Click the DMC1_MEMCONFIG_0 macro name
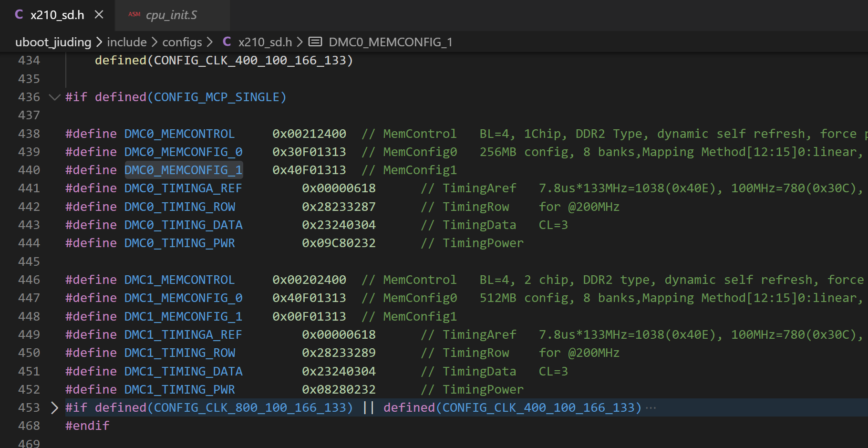The height and width of the screenshot is (448, 868). point(184,298)
